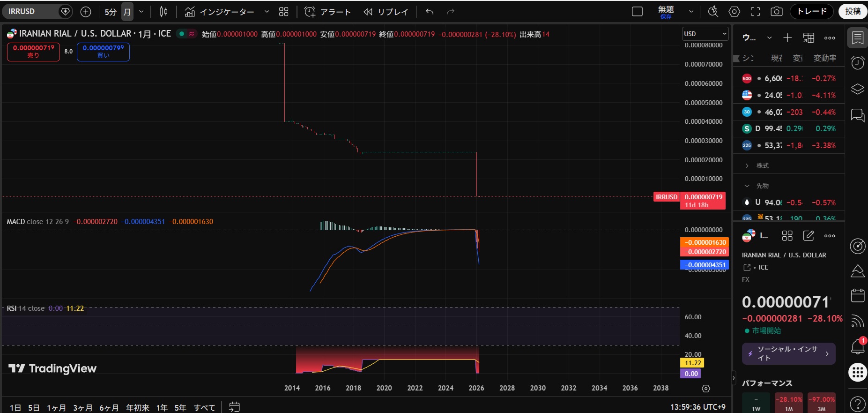Open the Indicators (インジケーター) menu
This screenshot has height=413, width=868.
220,12
